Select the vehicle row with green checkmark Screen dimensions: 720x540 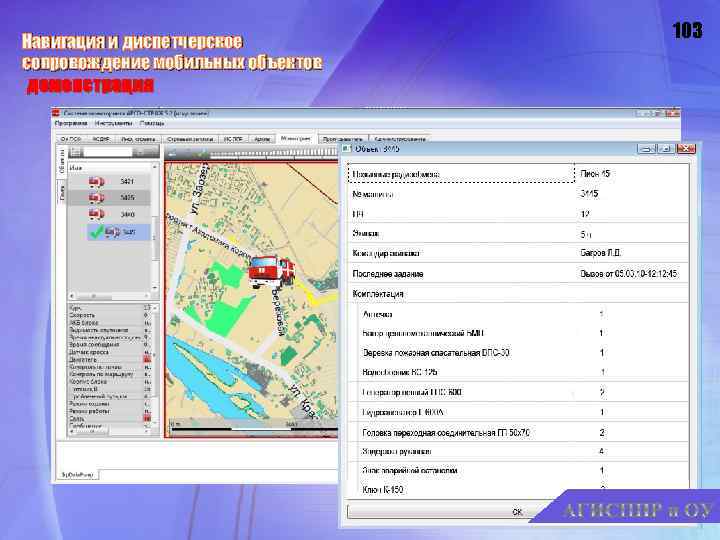pos(118,232)
